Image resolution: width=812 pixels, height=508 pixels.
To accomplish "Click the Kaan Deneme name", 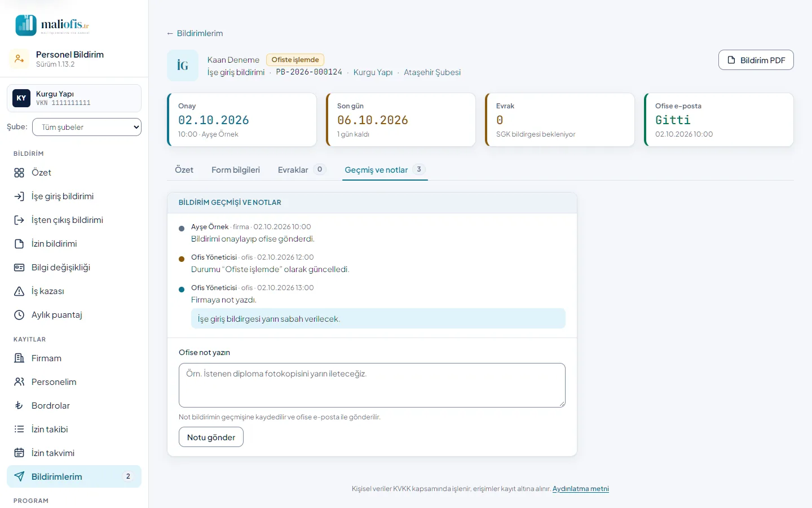I will (233, 60).
